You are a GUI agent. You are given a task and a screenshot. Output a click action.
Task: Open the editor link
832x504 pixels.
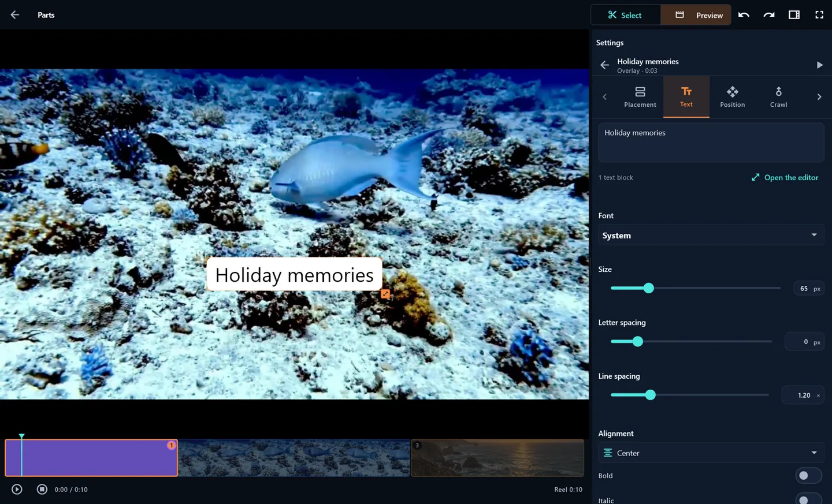785,178
